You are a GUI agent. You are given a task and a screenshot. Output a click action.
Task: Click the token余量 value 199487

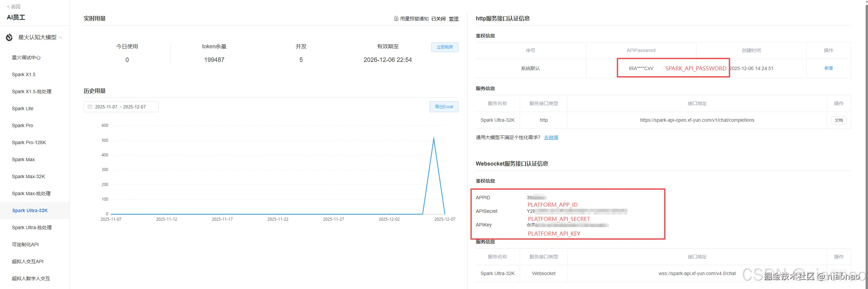pyautogui.click(x=214, y=60)
